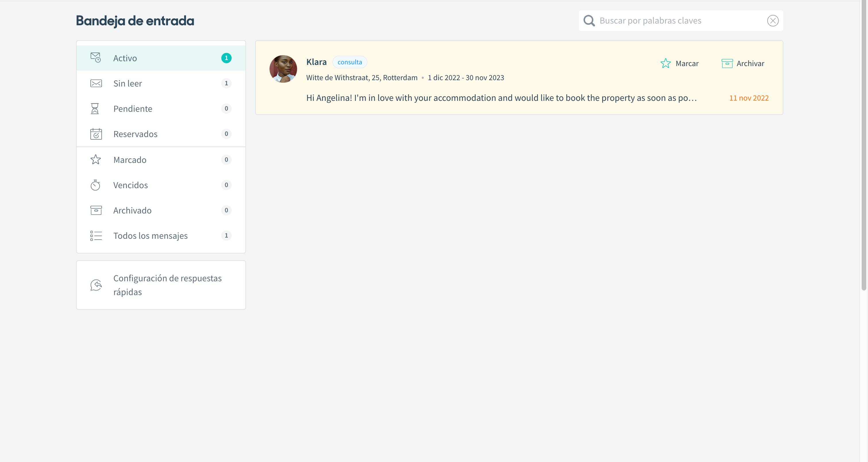Click the Vencidos stopwatch icon
Screen dimensions: 868x462
tap(95, 185)
